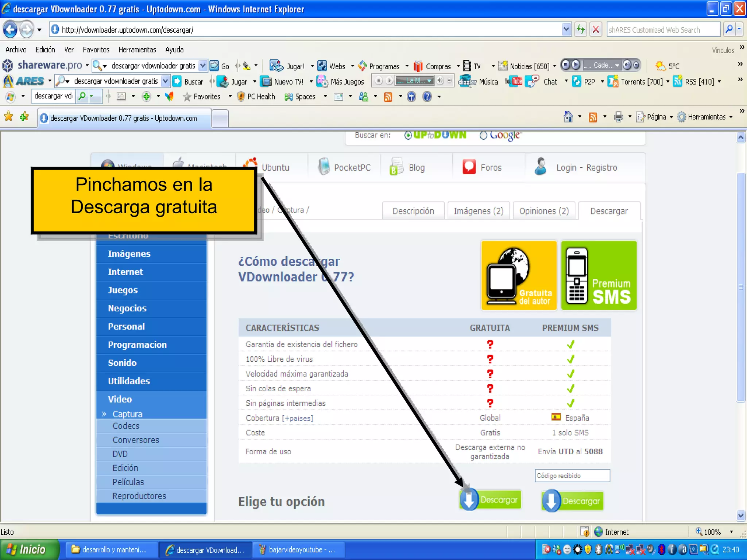747x560 pixels.
Task: Click the Música dizzler toolbar icon
Action: 467,81
